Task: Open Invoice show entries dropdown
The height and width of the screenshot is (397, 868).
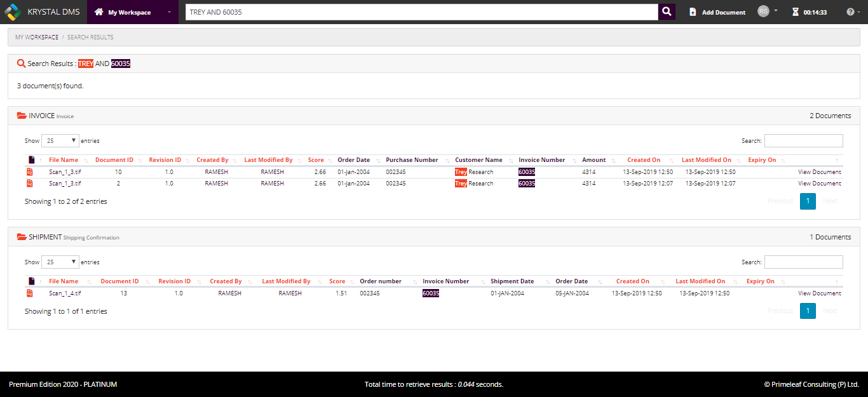Action: point(60,140)
